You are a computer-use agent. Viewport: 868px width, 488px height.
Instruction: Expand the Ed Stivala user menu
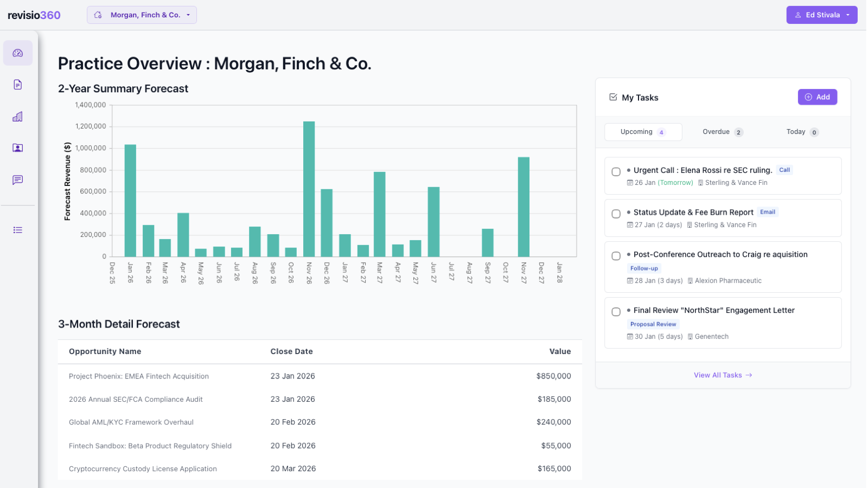pyautogui.click(x=821, y=15)
